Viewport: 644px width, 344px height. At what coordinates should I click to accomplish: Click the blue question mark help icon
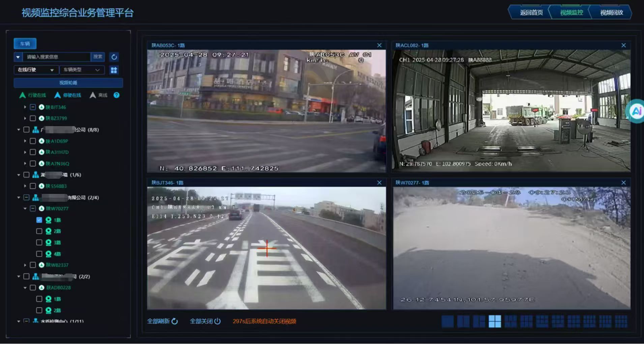point(116,95)
